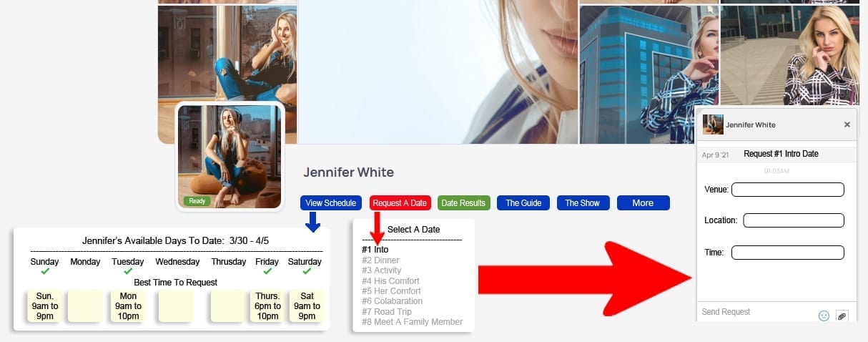Viewport: 868px width, 342px height.
Task: Click the View Schedule button
Action: [331, 203]
